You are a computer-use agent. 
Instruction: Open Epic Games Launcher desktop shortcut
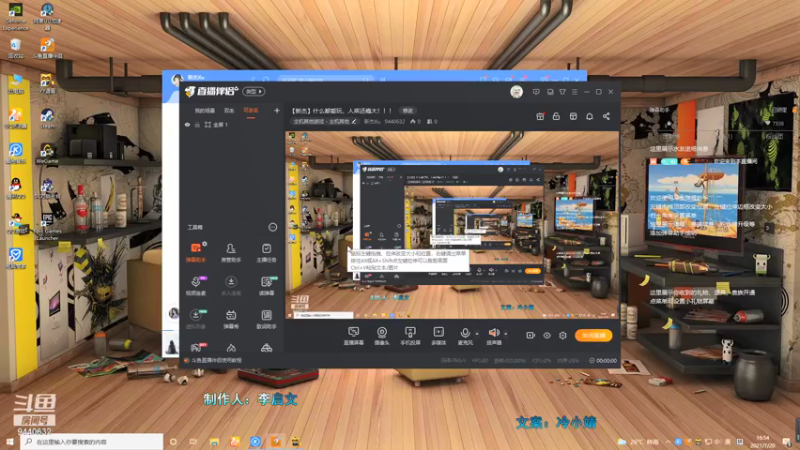[47, 225]
